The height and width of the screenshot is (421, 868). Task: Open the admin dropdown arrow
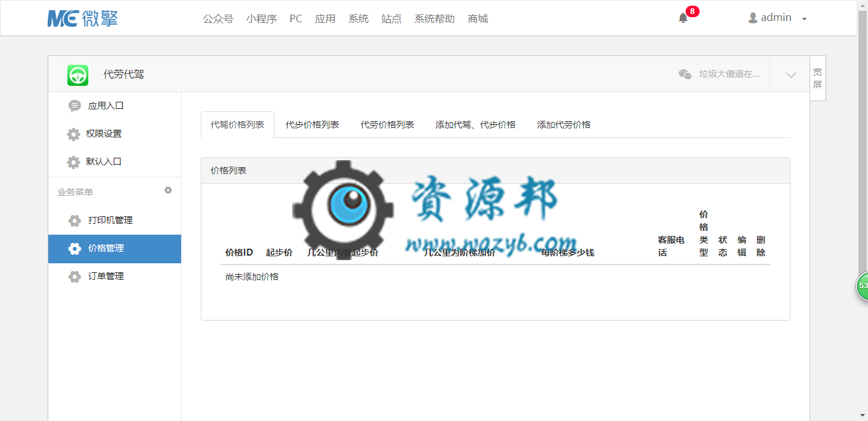coord(804,19)
